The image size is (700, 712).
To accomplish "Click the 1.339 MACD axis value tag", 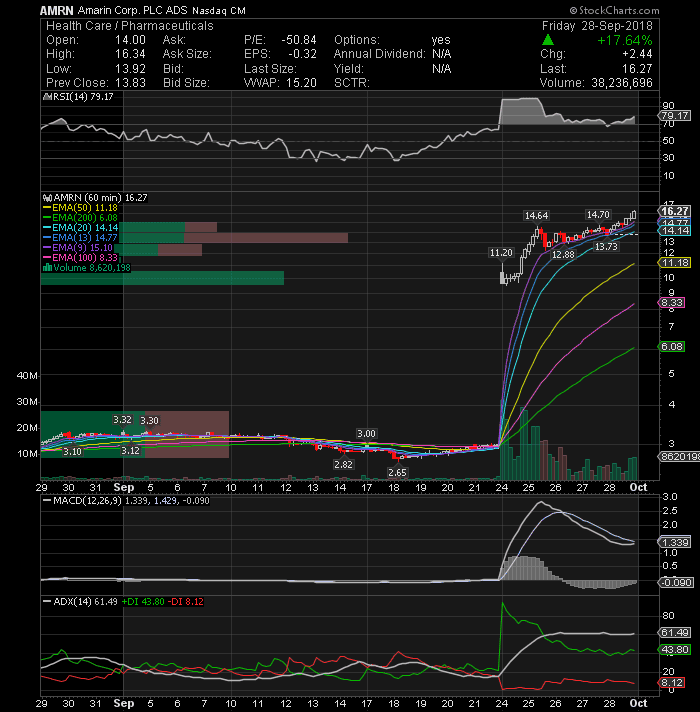I will point(675,543).
